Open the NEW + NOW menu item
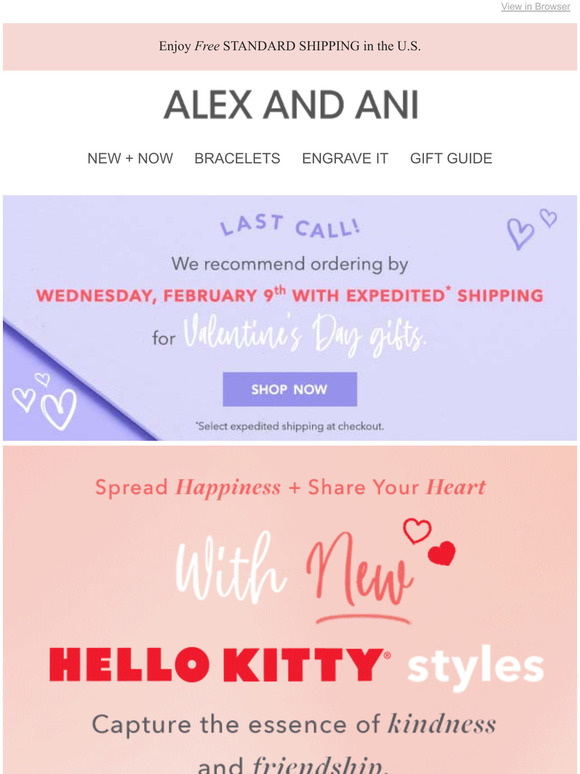The height and width of the screenshot is (774, 580). coord(130,158)
